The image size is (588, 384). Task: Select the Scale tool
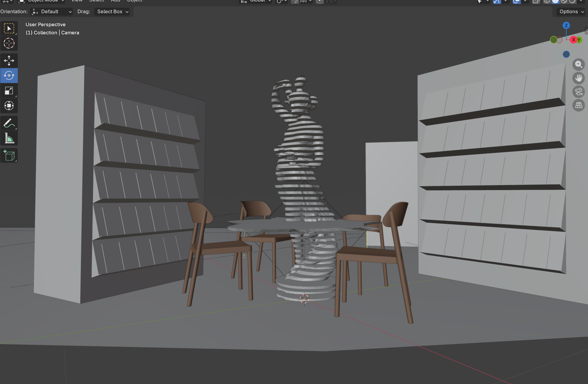(9, 91)
